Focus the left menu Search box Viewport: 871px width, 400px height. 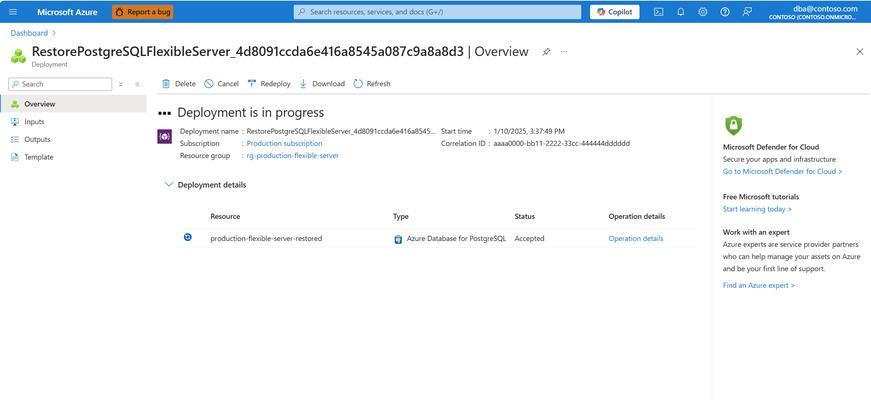coord(60,84)
